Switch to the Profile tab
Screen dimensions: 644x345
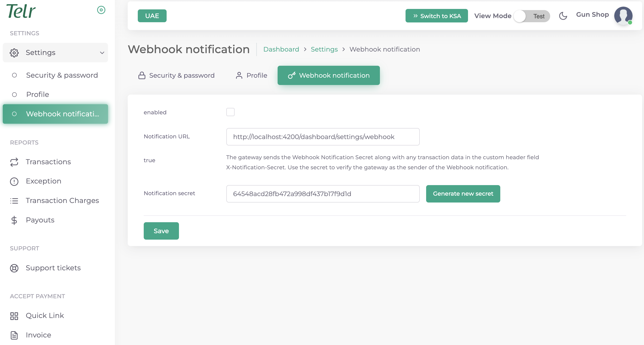[251, 75]
